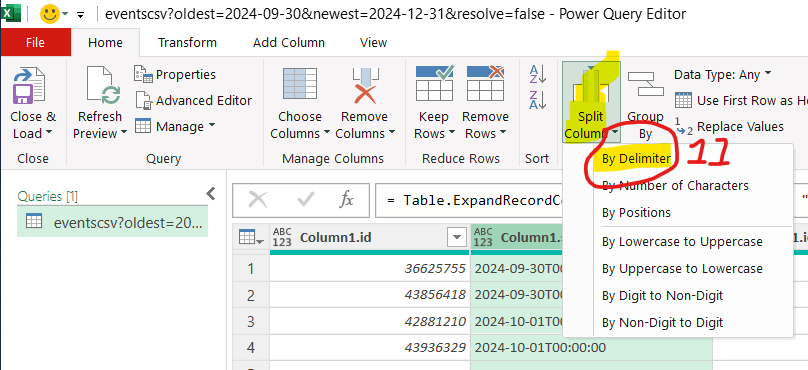This screenshot has height=370, width=808.
Task: Choose By Number of Characters
Action: point(675,186)
